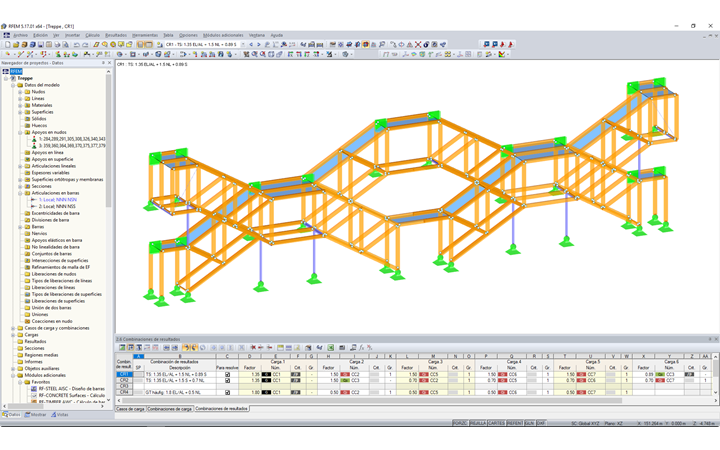
Task: Click the first blue monitor icon in toolbar
Action: click(486, 45)
